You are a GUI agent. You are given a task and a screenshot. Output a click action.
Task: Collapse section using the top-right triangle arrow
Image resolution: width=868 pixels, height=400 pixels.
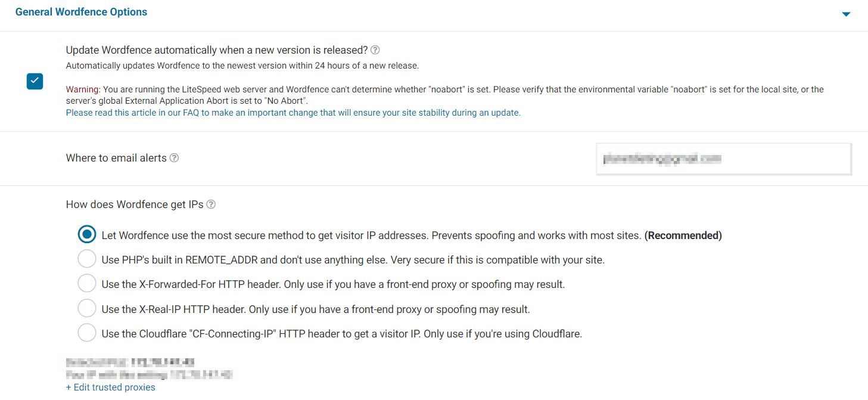[846, 14]
